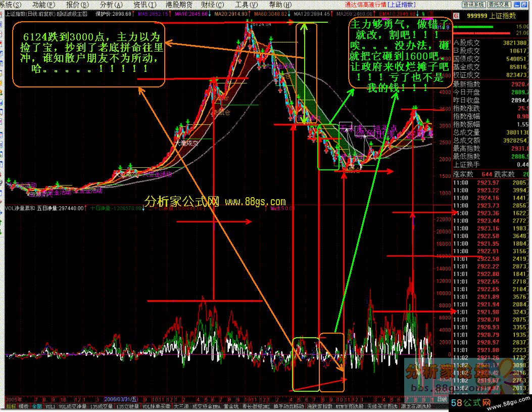Viewport: 532px width, 412px height.
Task: Select the 黄金坑 indicator tab
Action: tap(231, 406)
